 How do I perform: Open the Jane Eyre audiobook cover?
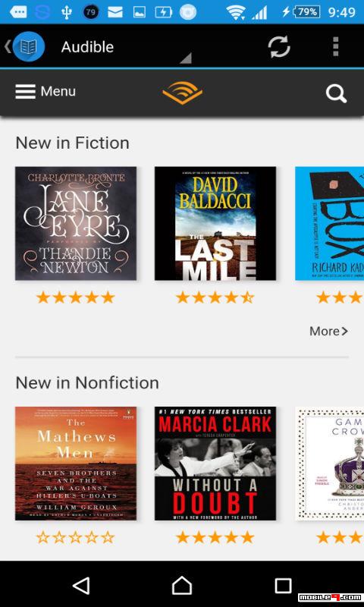[x=76, y=223]
